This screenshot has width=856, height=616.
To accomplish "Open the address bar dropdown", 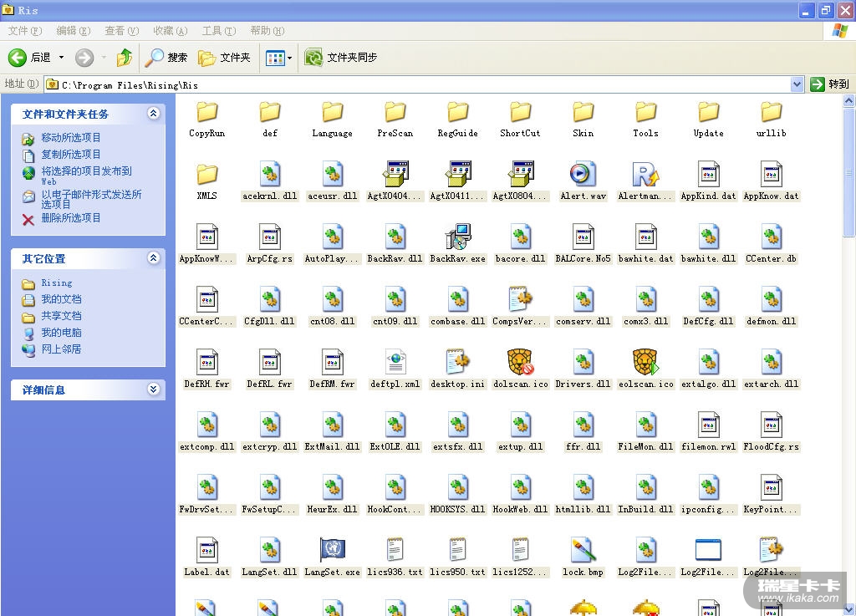I will (797, 84).
